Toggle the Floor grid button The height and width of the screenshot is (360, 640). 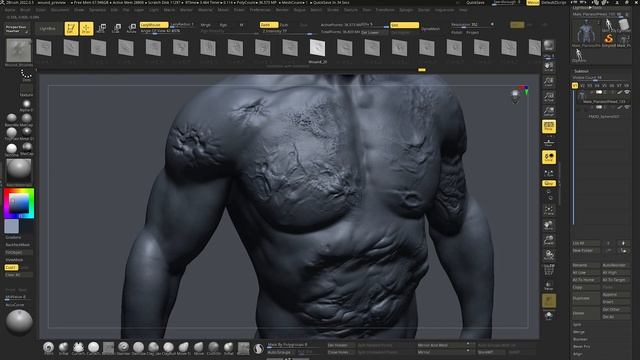point(549,143)
